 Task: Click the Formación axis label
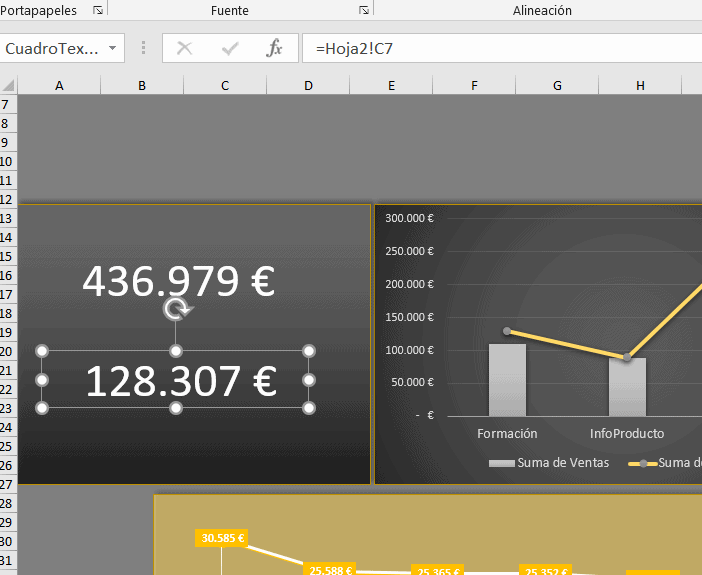click(x=507, y=433)
